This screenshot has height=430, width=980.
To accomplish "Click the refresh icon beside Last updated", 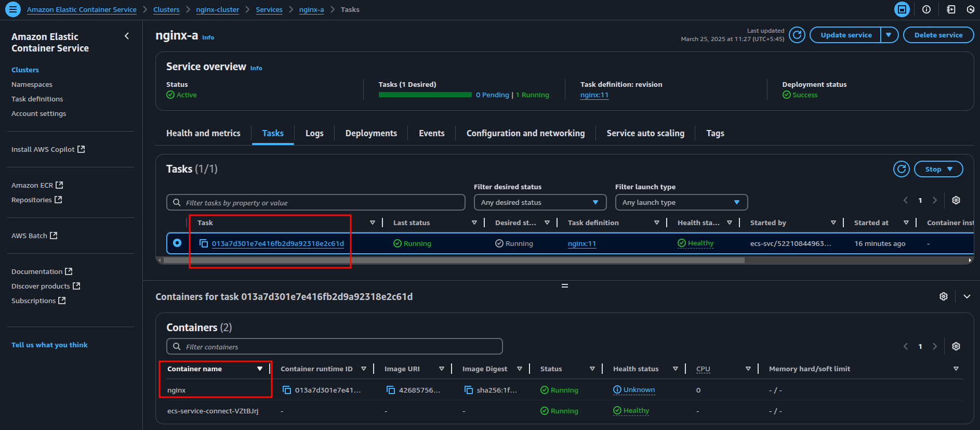I will [x=797, y=35].
